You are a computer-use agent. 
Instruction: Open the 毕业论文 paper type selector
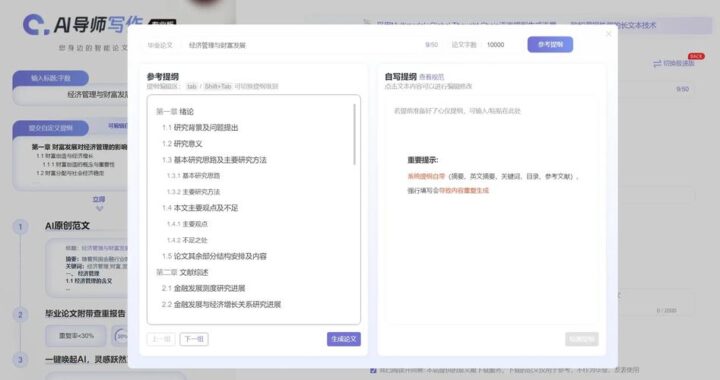[160, 45]
